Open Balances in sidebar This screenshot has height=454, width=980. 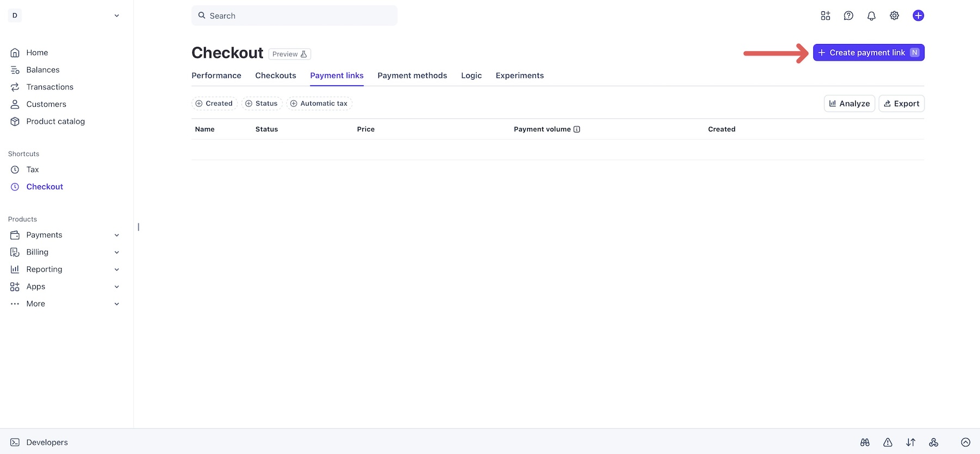[42, 70]
